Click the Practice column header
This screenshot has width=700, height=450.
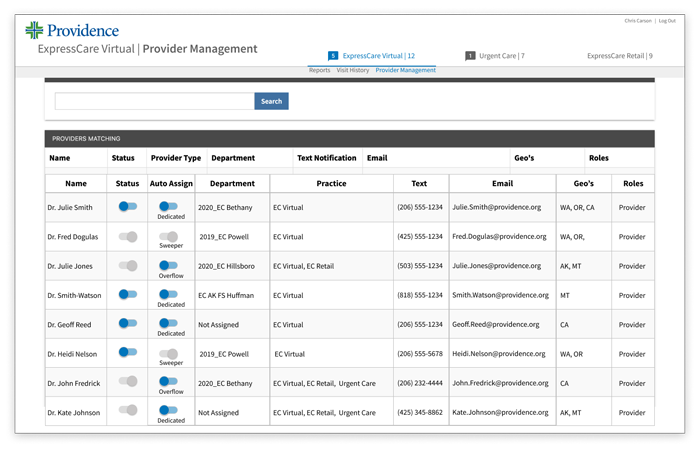(331, 183)
